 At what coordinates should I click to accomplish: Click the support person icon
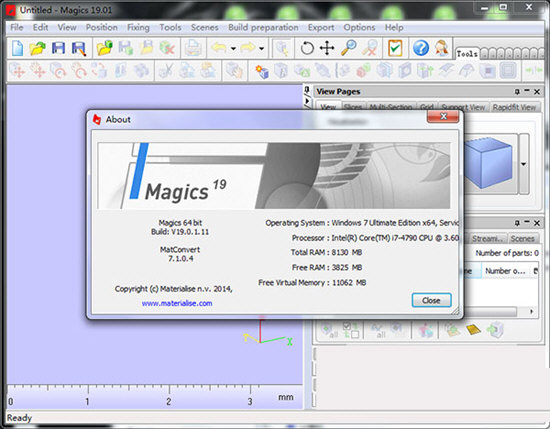[x=442, y=48]
